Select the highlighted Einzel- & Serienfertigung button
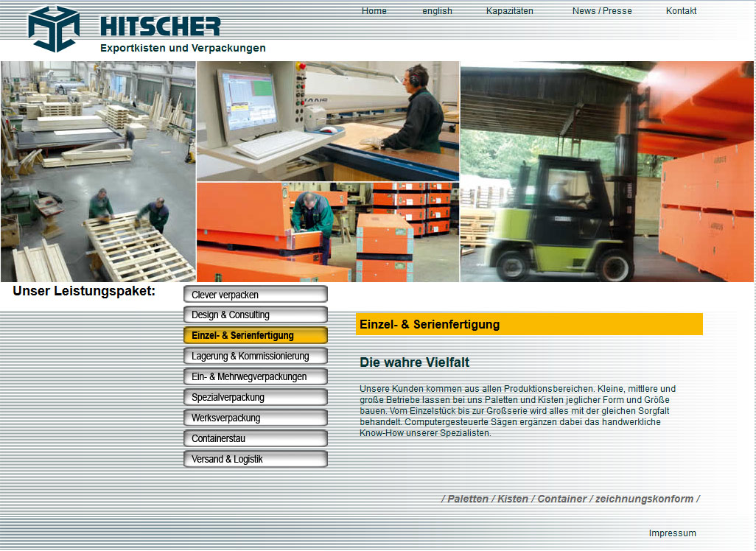Viewport: 756px width, 551px height. tap(256, 335)
